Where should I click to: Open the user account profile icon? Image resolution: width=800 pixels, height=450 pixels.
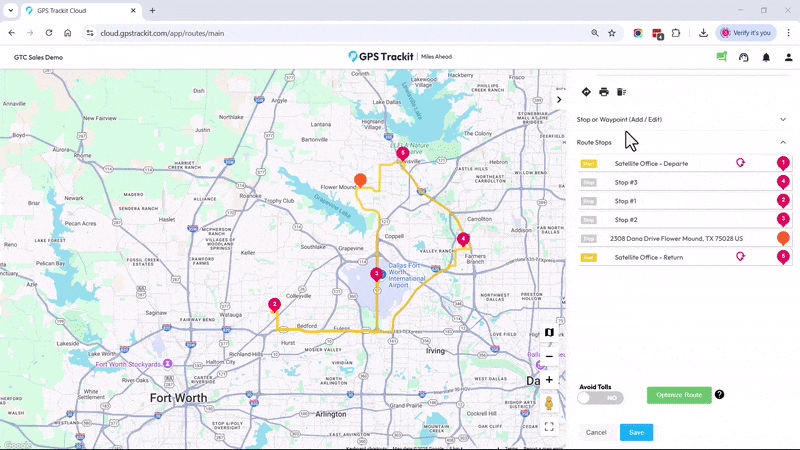pos(789,57)
